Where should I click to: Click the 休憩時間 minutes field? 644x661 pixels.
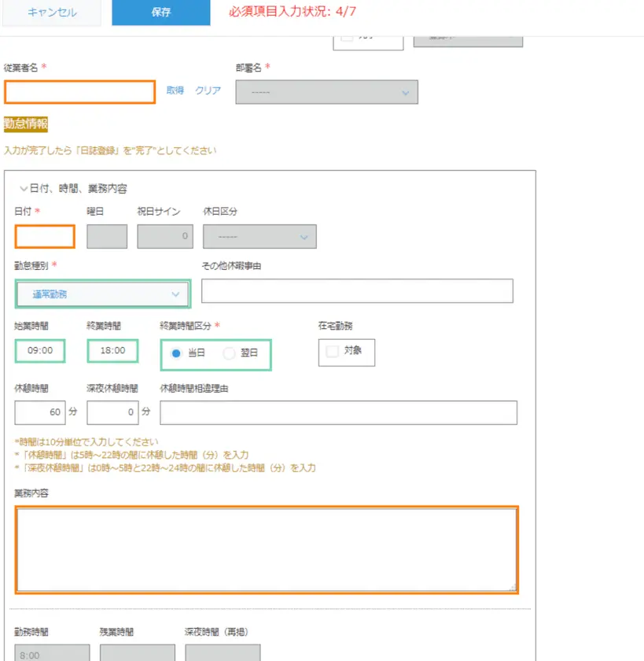40,412
